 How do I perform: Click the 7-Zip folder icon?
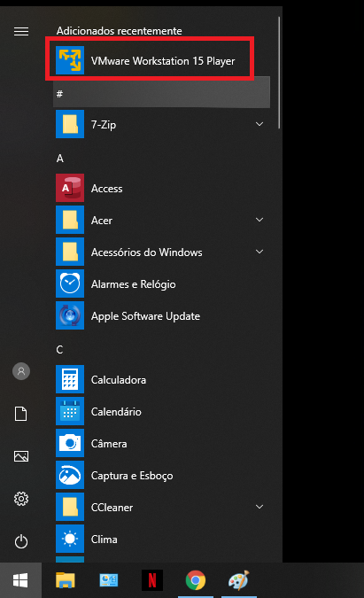coord(70,124)
